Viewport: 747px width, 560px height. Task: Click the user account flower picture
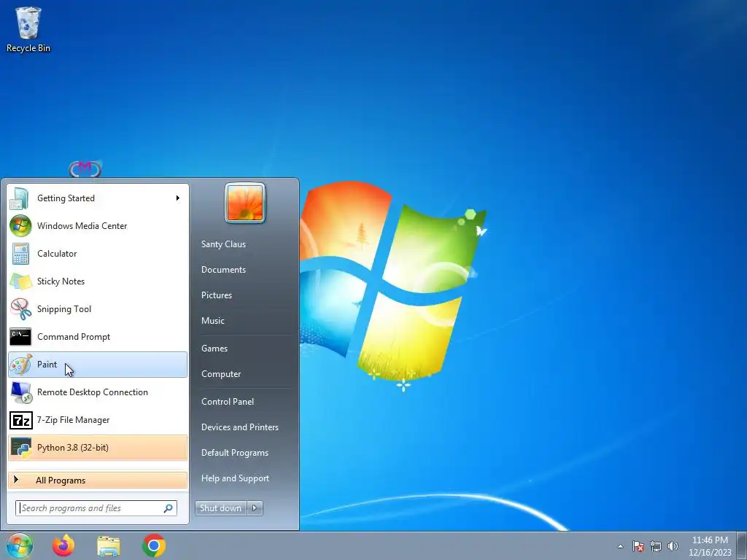pyautogui.click(x=245, y=203)
